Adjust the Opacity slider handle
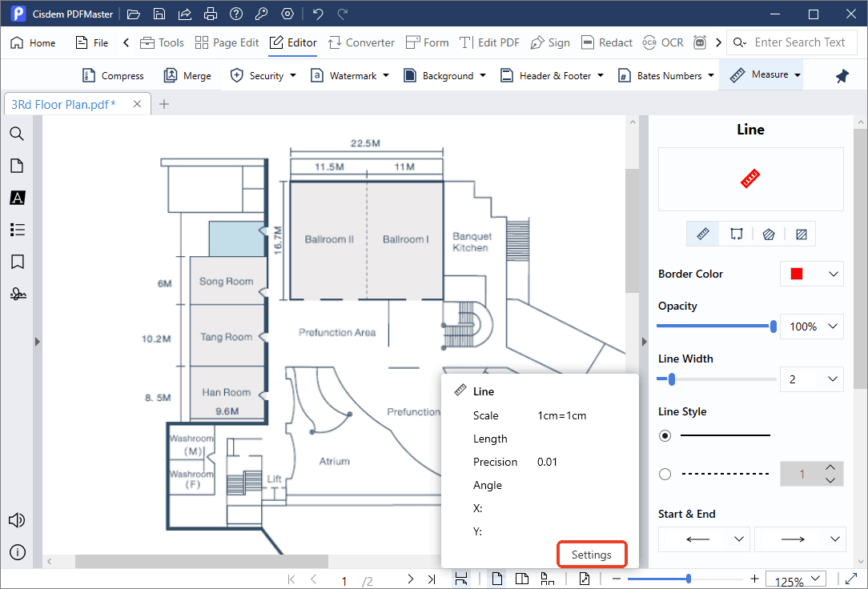This screenshot has height=589, width=868. coord(774,327)
